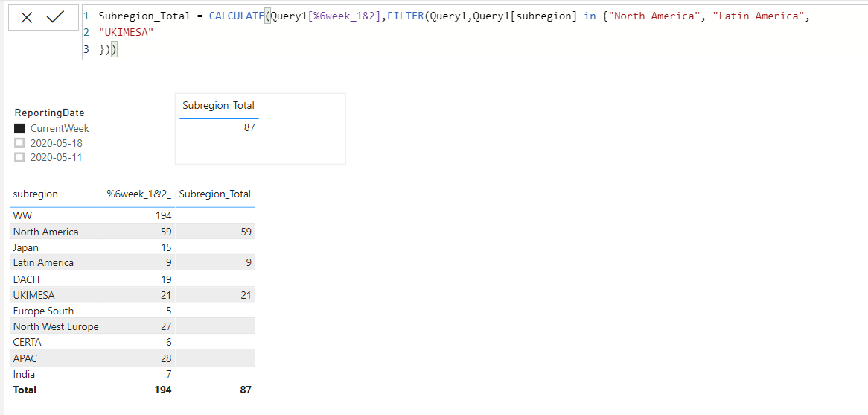Select the Latin America row label

click(43, 262)
